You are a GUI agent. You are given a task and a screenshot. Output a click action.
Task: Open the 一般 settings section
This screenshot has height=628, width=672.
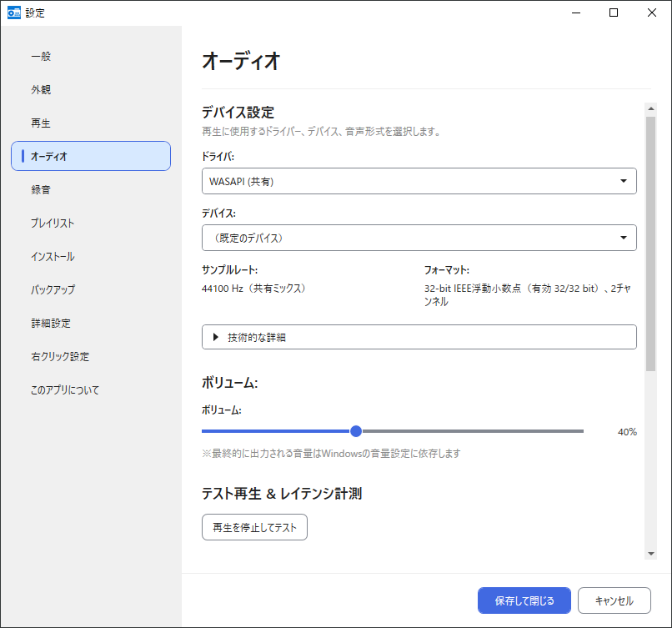90,56
